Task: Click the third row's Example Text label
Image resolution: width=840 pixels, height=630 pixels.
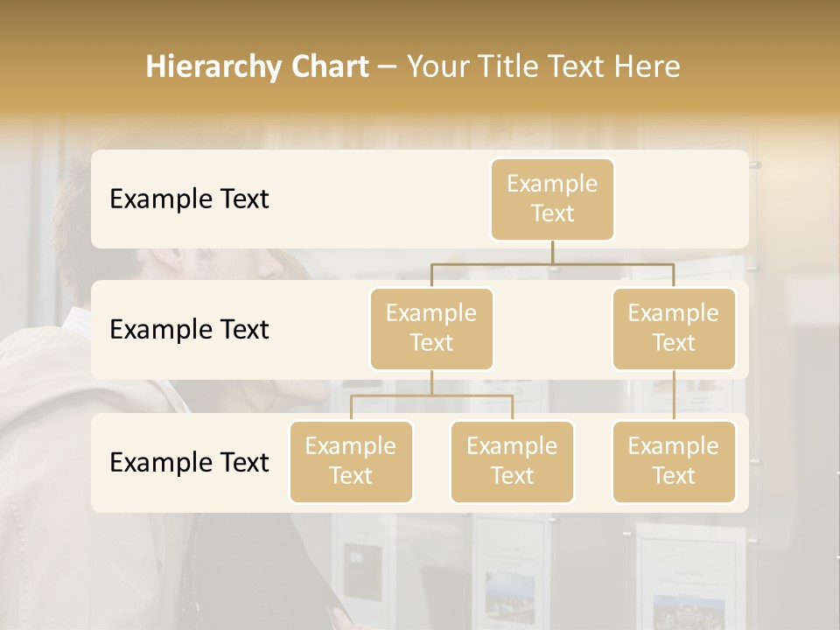Action: (188, 463)
